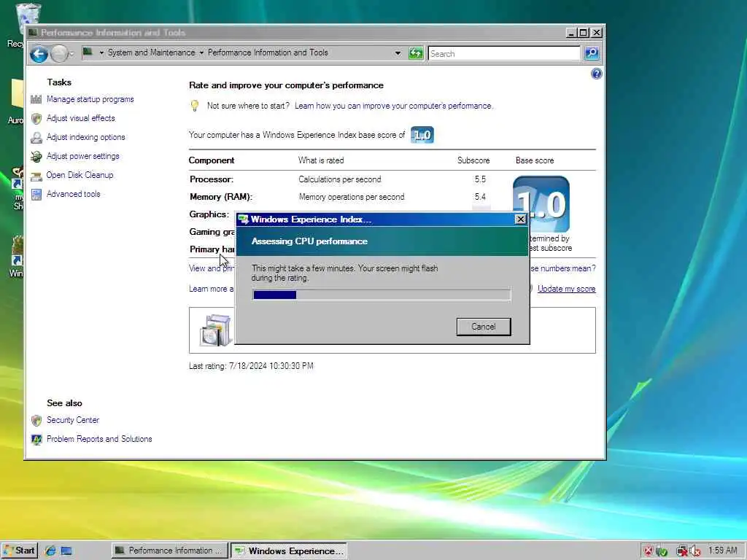Click the green Refresh button
Image resolution: width=747 pixels, height=560 pixels.
416,53
